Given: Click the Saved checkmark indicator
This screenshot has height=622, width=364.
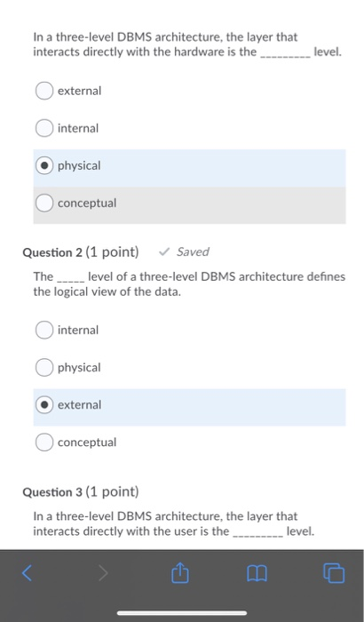Looking at the screenshot, I should coord(184,251).
